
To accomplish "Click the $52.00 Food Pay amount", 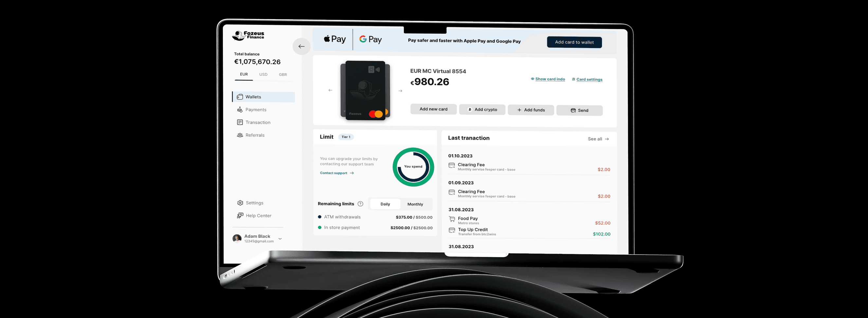I will coord(603,223).
